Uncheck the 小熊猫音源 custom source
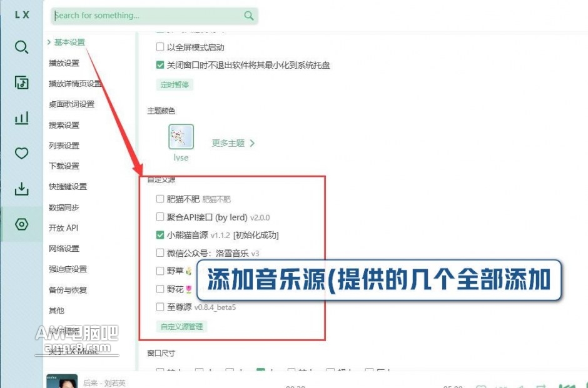The height and width of the screenshot is (388, 588). click(x=160, y=236)
